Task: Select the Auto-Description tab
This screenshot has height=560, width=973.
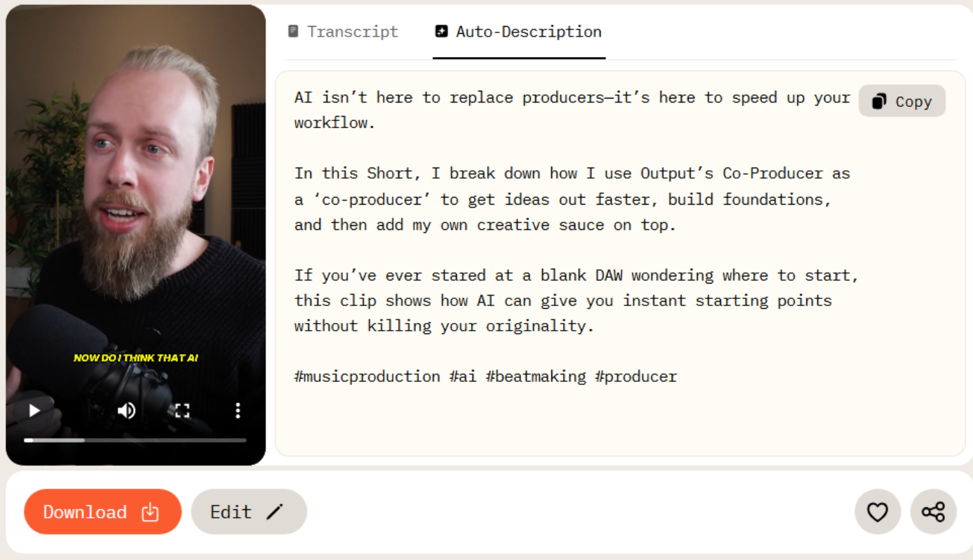Action: point(519,32)
